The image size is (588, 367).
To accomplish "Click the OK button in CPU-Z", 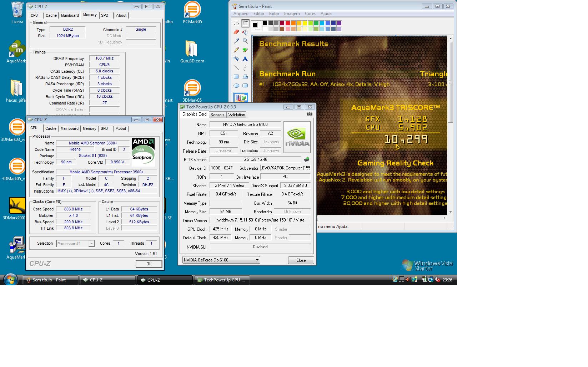I will [149, 264].
